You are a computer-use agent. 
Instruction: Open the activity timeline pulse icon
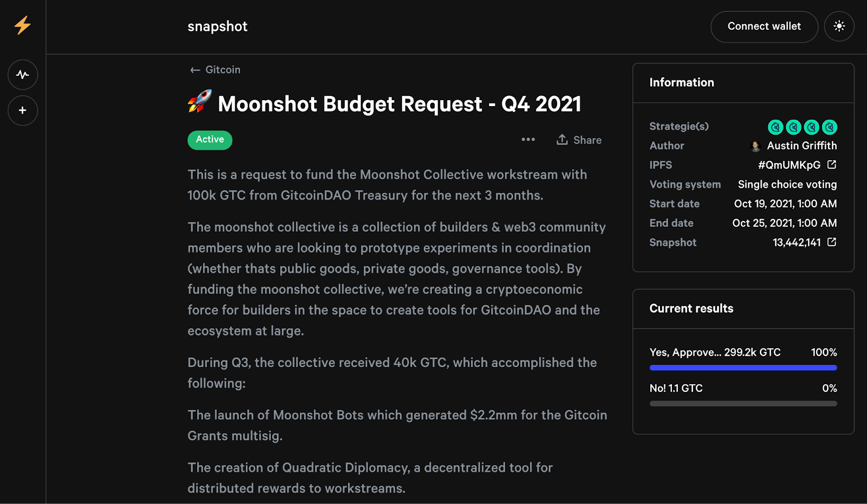[23, 75]
